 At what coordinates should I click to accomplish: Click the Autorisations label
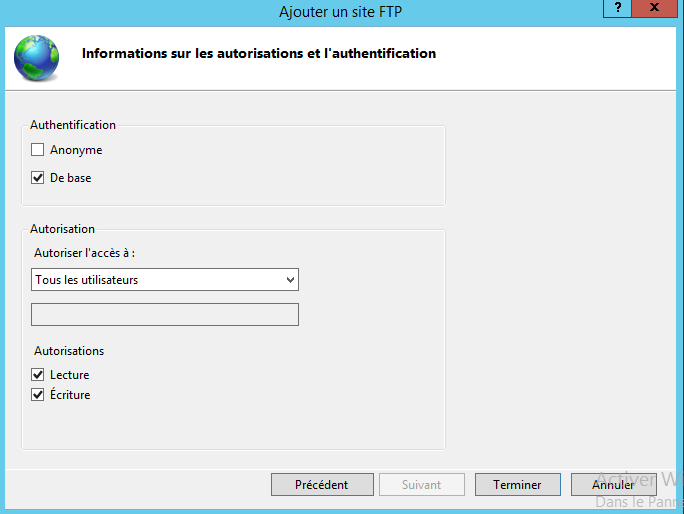[69, 351]
